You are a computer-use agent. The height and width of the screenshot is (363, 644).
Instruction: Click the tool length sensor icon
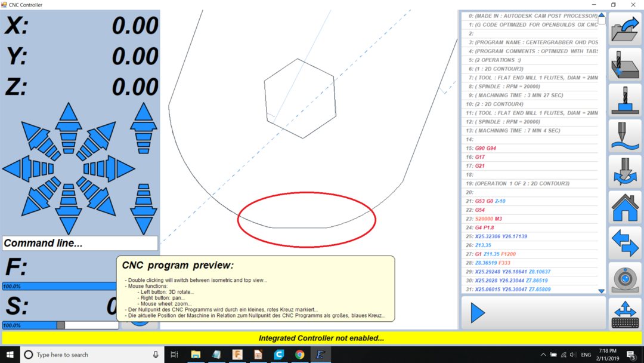[625, 100]
